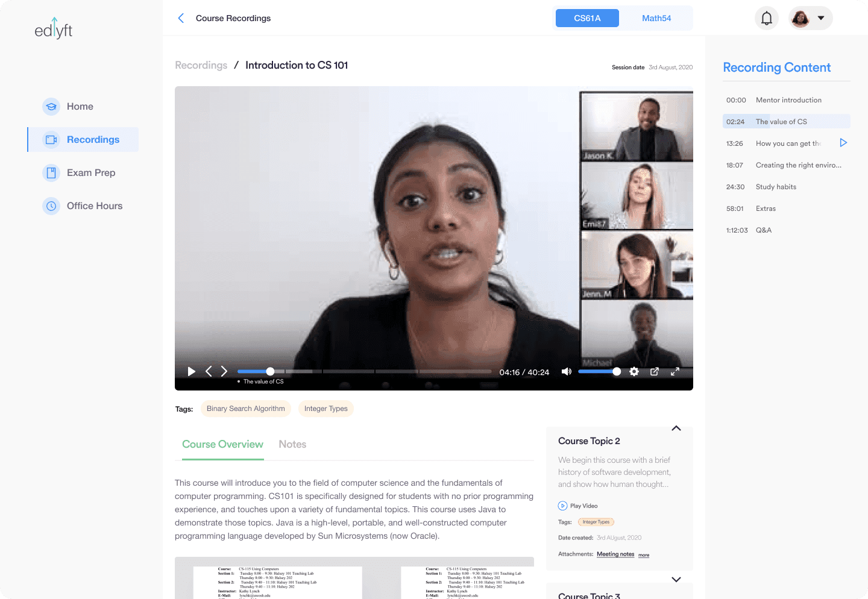Jump to Mentor introduction at 00:00
Screen dimensions: 868x599
click(787, 100)
